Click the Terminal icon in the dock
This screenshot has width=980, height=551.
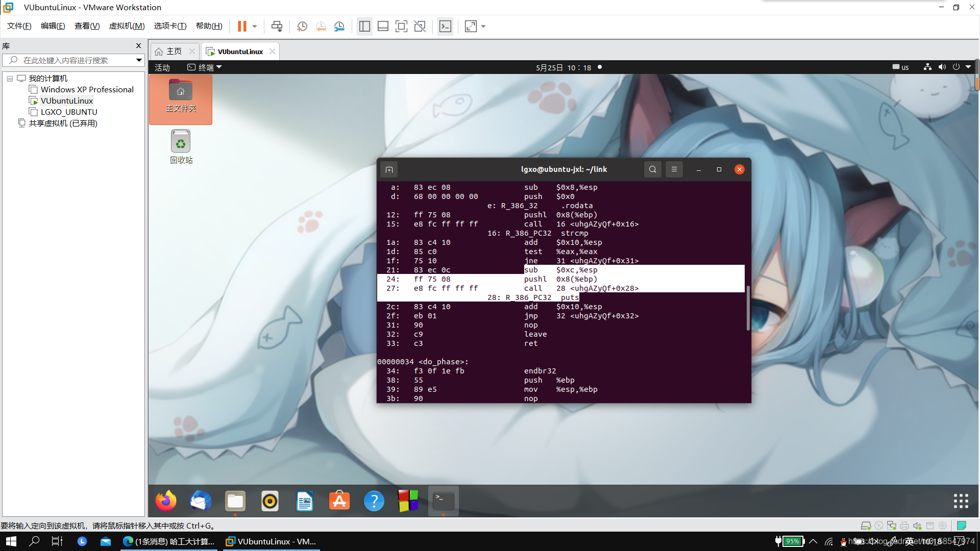coord(443,501)
